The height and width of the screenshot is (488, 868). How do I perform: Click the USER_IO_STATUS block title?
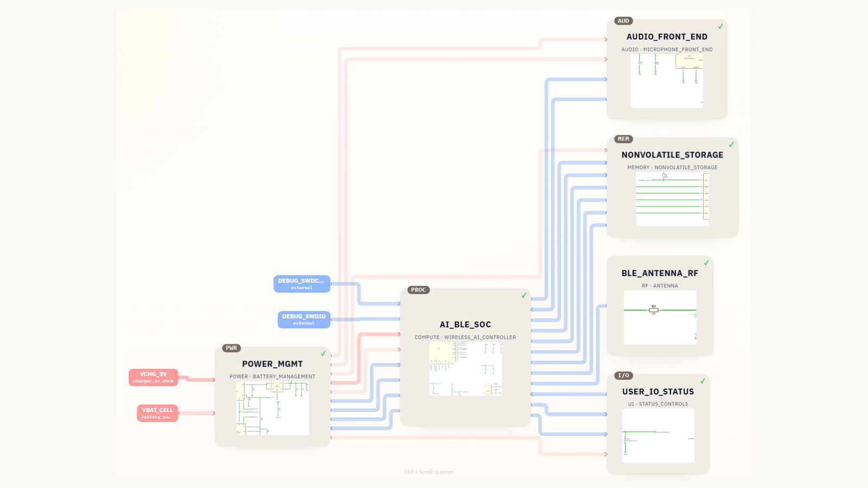[658, 392]
